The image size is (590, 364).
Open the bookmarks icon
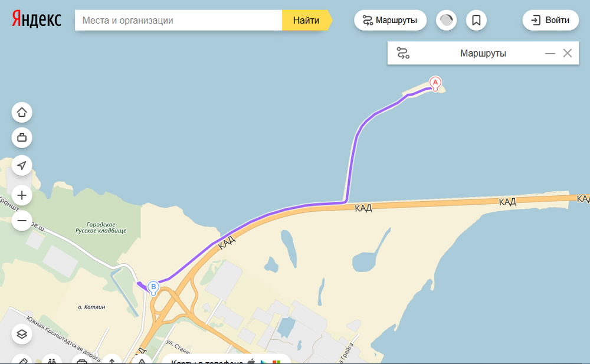click(x=476, y=20)
